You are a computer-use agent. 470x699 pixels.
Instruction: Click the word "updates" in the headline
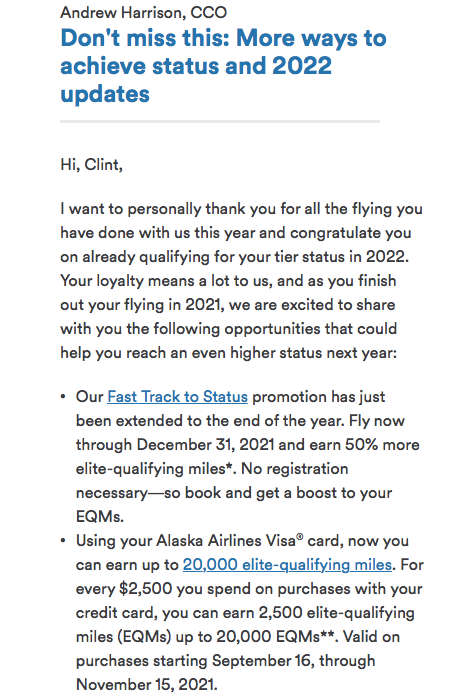coord(105,94)
